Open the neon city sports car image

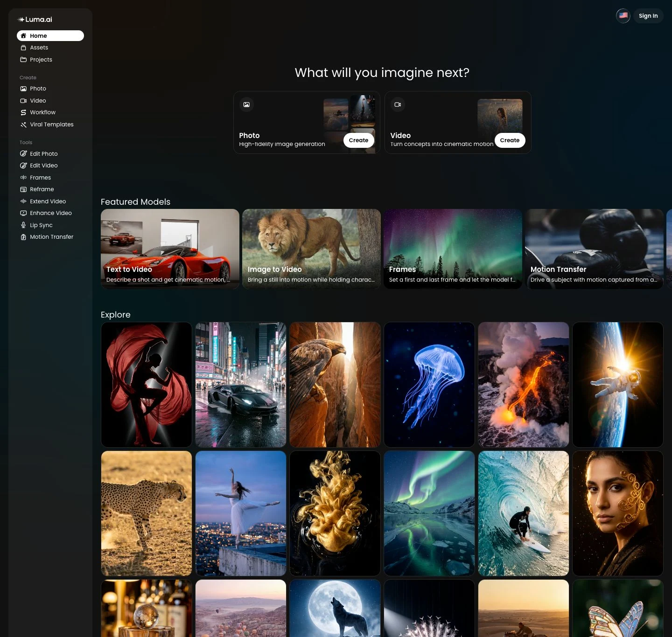[x=241, y=385]
